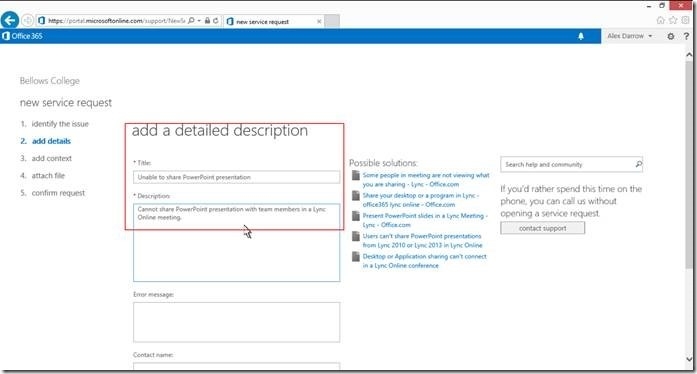Open 'Users can't share PowerPoint presentations' link
The height and width of the screenshot is (374, 697).
click(422, 241)
